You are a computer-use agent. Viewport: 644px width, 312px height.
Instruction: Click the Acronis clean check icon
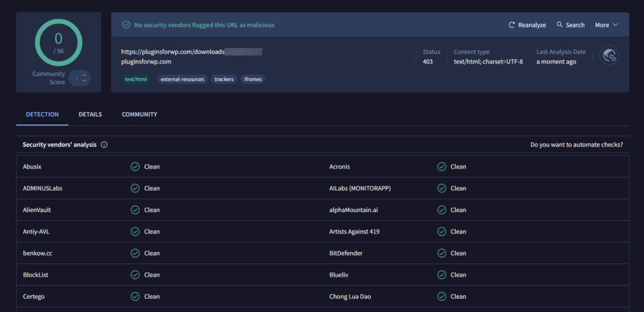point(442,167)
